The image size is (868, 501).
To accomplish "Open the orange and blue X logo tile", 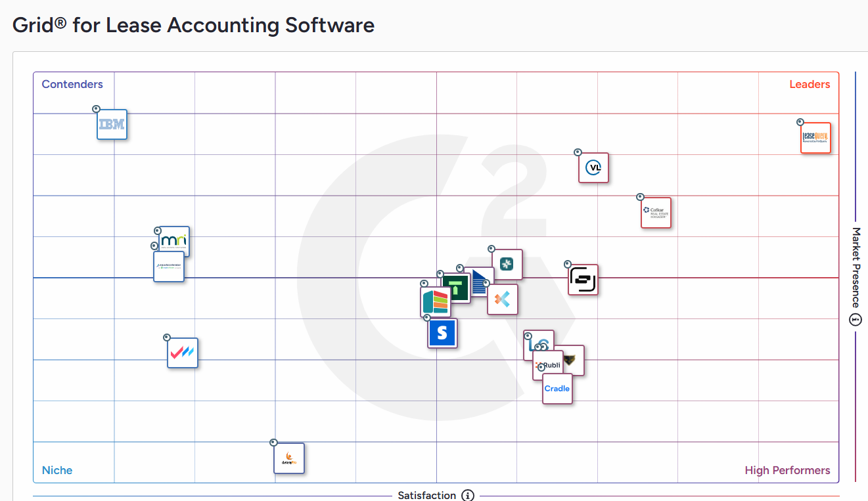I will (x=503, y=299).
